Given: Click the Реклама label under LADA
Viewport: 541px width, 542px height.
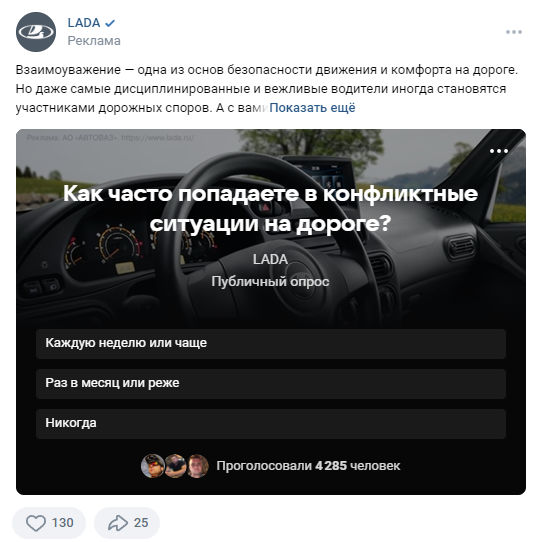Looking at the screenshot, I should 94,41.
